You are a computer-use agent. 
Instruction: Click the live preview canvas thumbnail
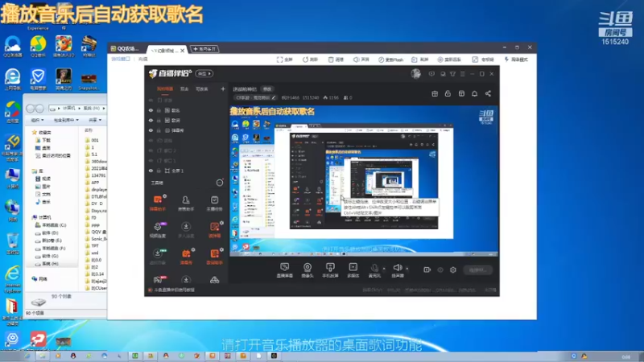tap(364, 182)
